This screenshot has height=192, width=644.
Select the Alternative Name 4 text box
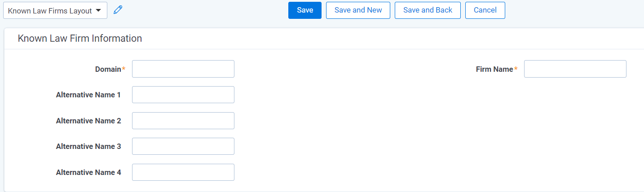183,172
